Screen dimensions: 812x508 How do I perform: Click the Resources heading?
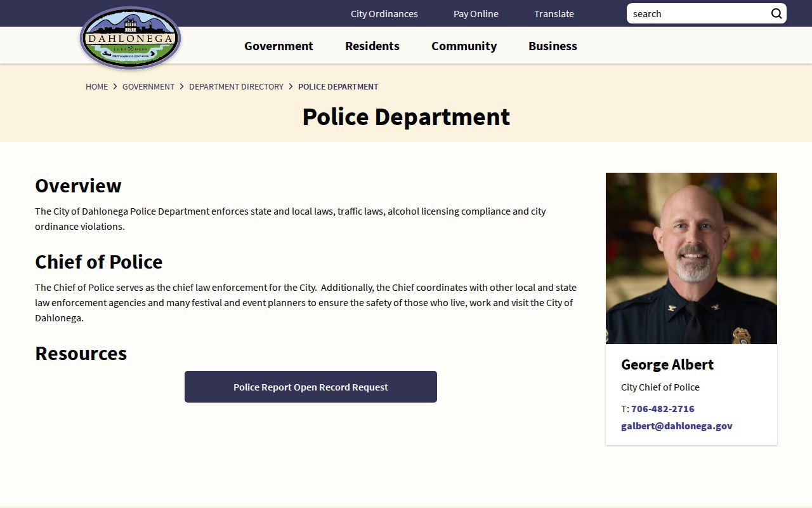(81, 353)
